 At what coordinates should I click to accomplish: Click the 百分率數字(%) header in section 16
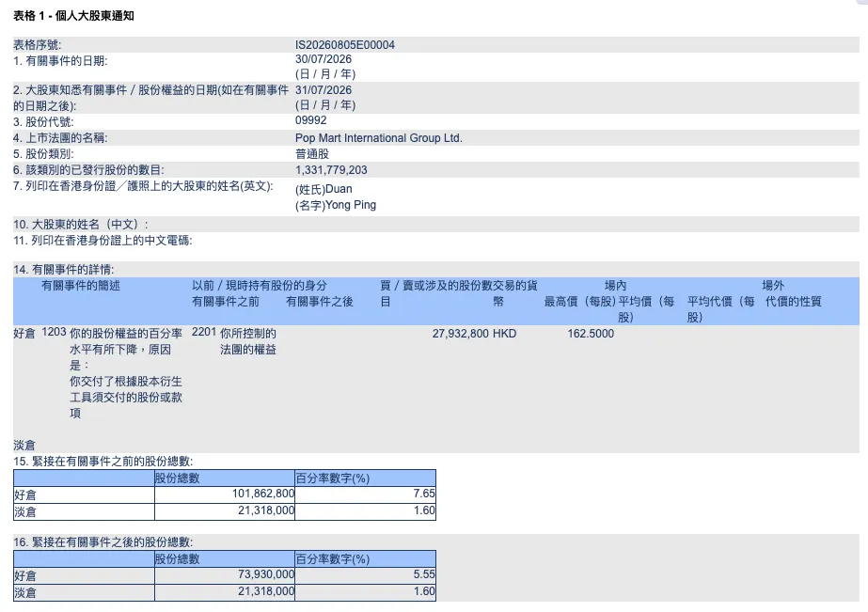tap(332, 558)
